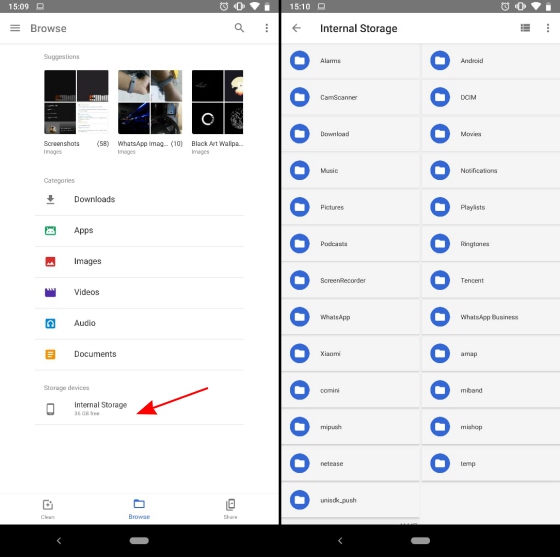The height and width of the screenshot is (557, 560).
Task: Tap the phone icon beside Internal Storage
Action: tap(50, 409)
